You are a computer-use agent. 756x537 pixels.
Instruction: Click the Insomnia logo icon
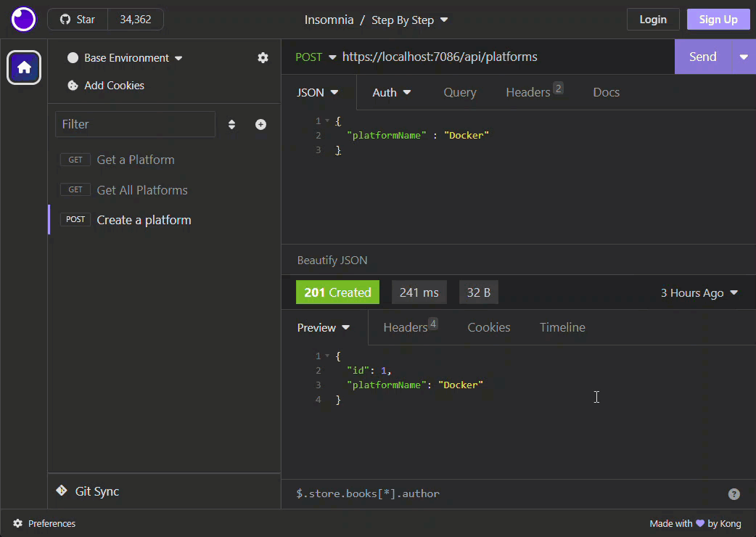tap(23, 20)
